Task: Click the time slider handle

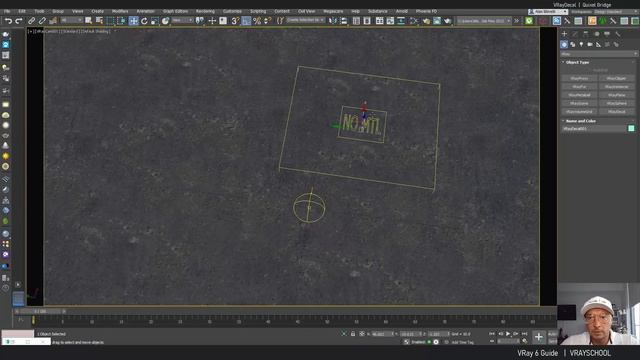Action: [x=40, y=311]
